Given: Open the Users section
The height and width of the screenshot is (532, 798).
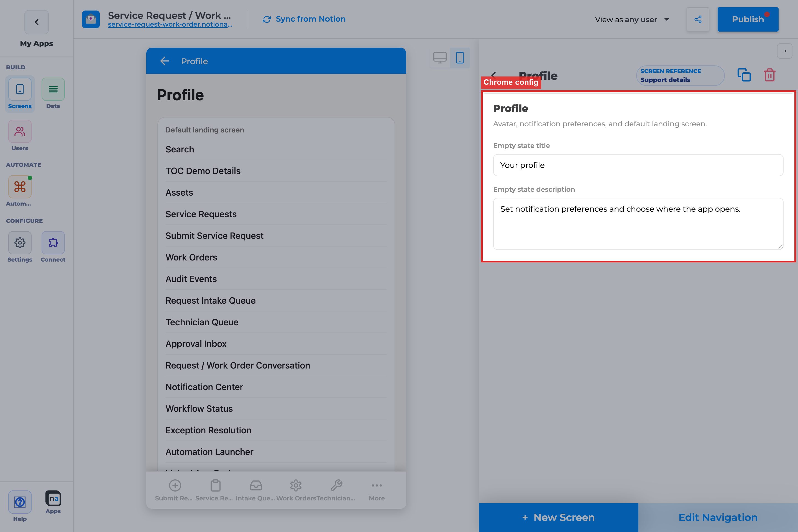Looking at the screenshot, I should point(20,135).
